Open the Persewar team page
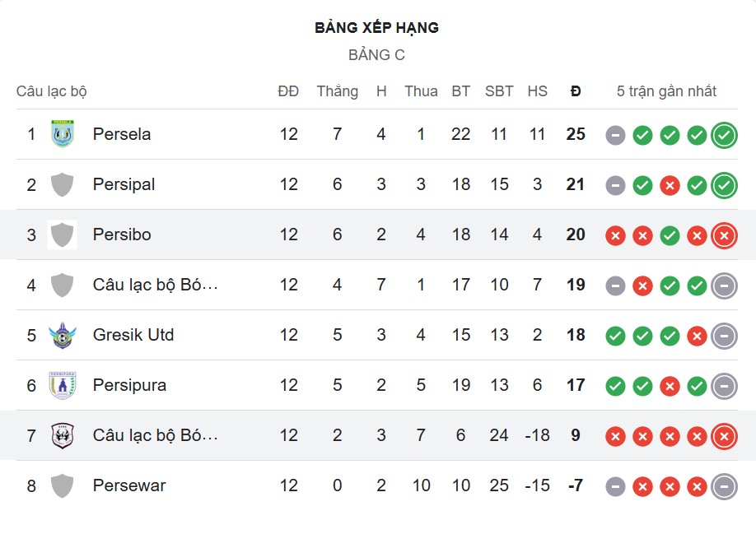The image size is (756, 534). coord(129,485)
